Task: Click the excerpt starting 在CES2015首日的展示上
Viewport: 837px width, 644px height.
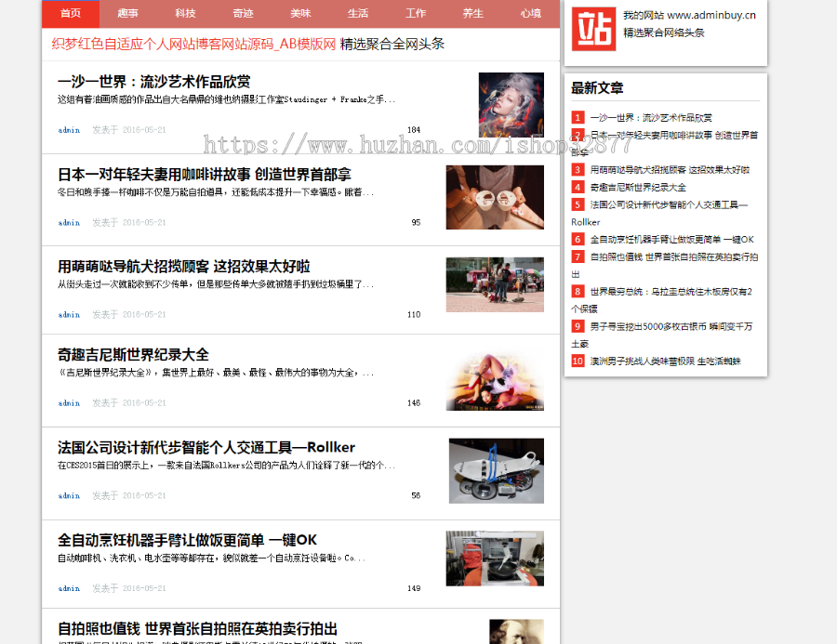Action: 226,466
